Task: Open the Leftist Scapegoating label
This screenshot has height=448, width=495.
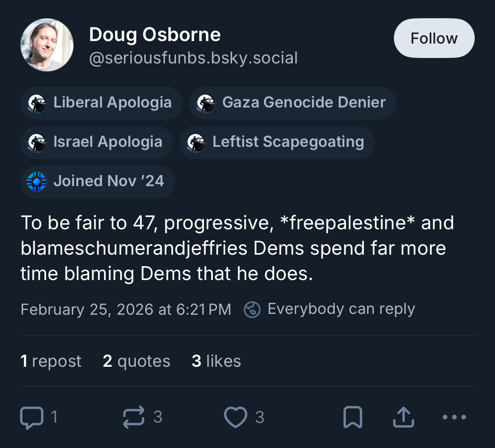Action: point(277,142)
